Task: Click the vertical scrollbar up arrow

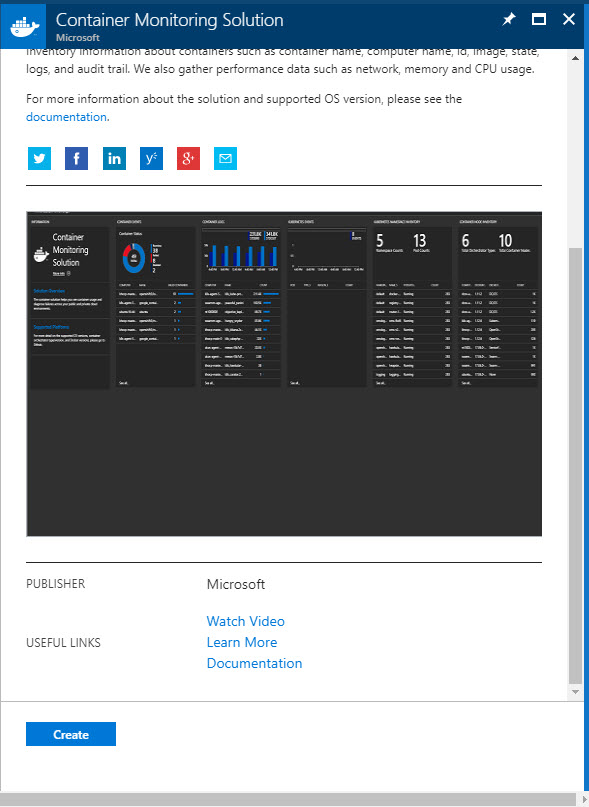Action: 576,58
